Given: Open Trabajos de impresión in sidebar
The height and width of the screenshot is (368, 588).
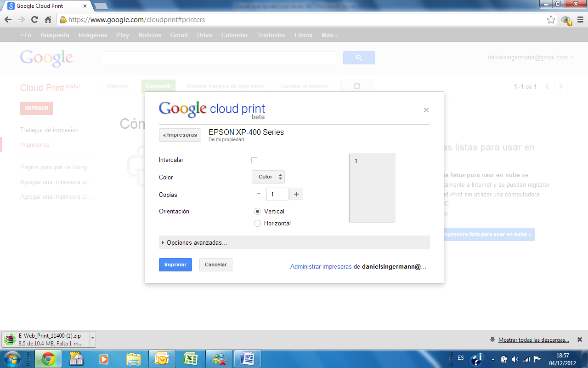Looking at the screenshot, I should pyautogui.click(x=49, y=130).
